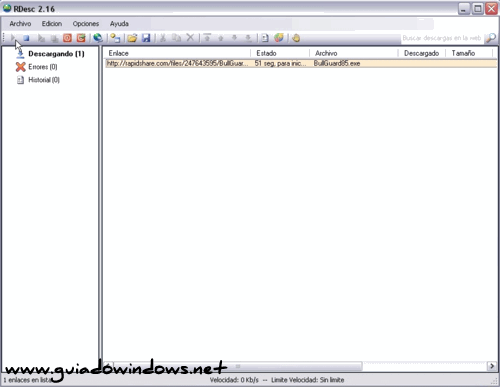Click the '51 seg. para inic...' status cell

pyautogui.click(x=280, y=63)
